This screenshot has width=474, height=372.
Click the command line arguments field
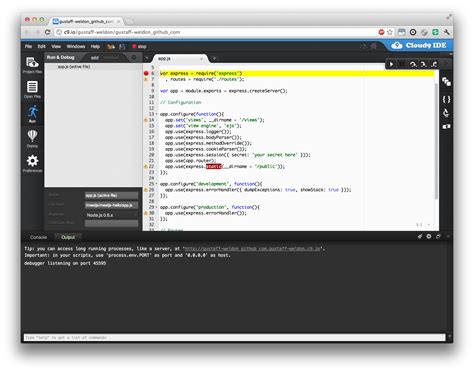[x=111, y=223]
